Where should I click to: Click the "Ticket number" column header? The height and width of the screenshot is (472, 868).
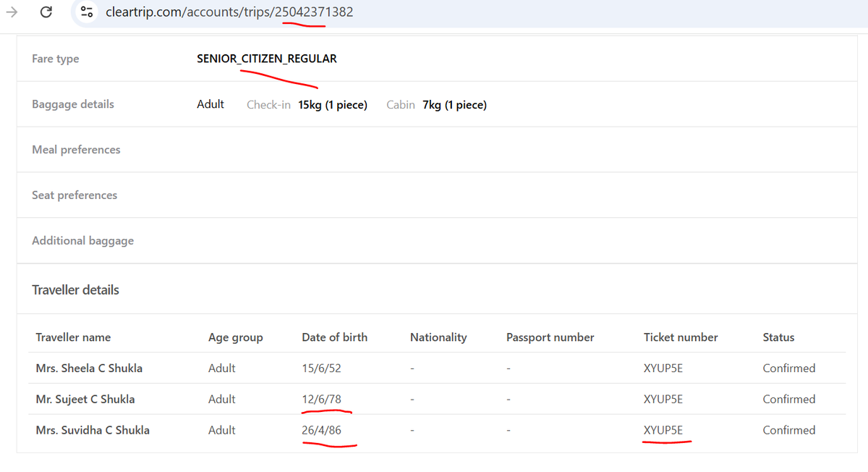(681, 337)
